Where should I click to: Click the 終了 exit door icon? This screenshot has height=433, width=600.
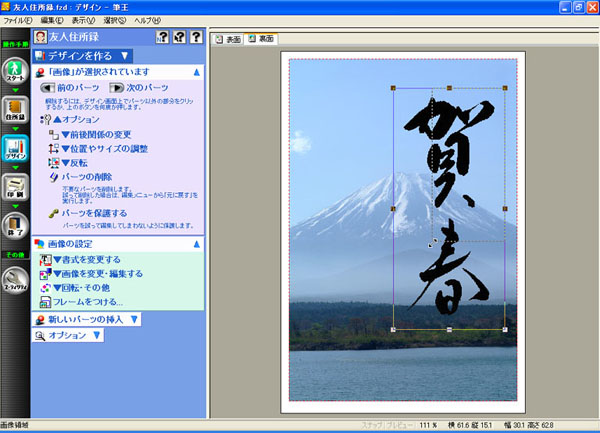15,226
